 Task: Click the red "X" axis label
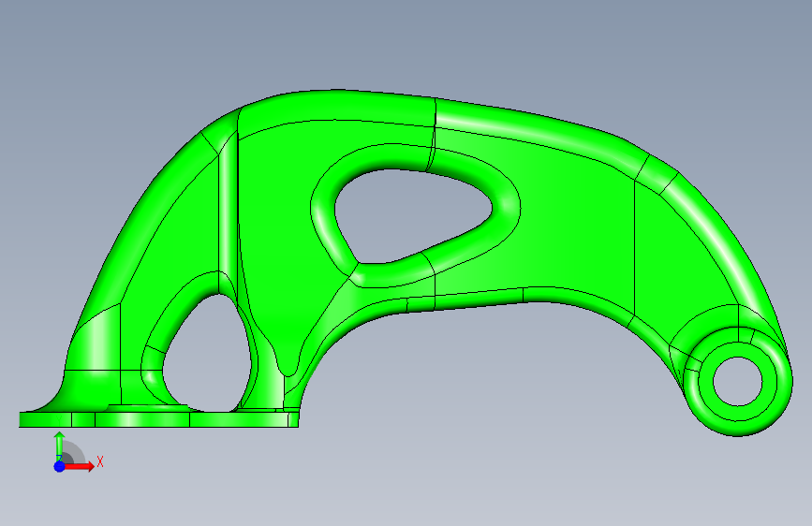(100, 461)
